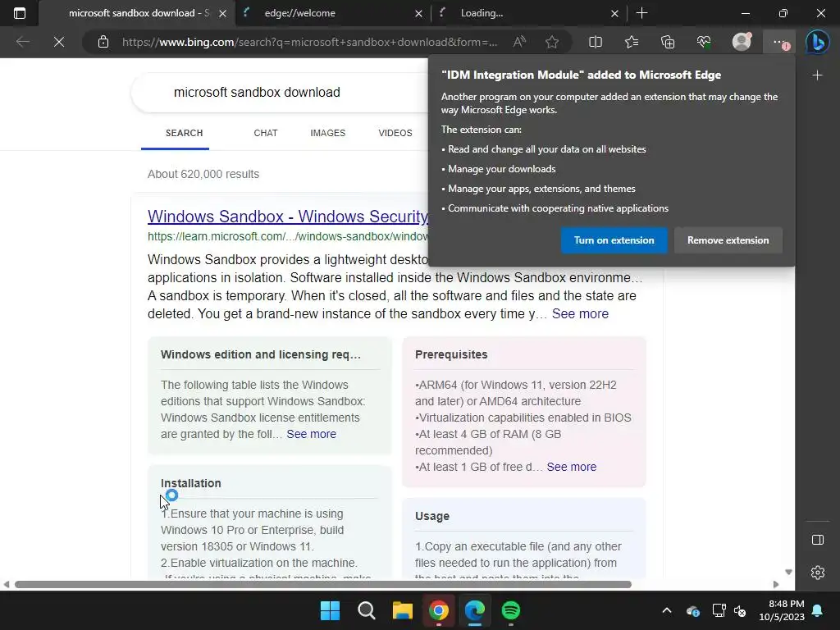The image size is (840, 630).
Task: Click the Prerequisites card heading
Action: [451, 354]
